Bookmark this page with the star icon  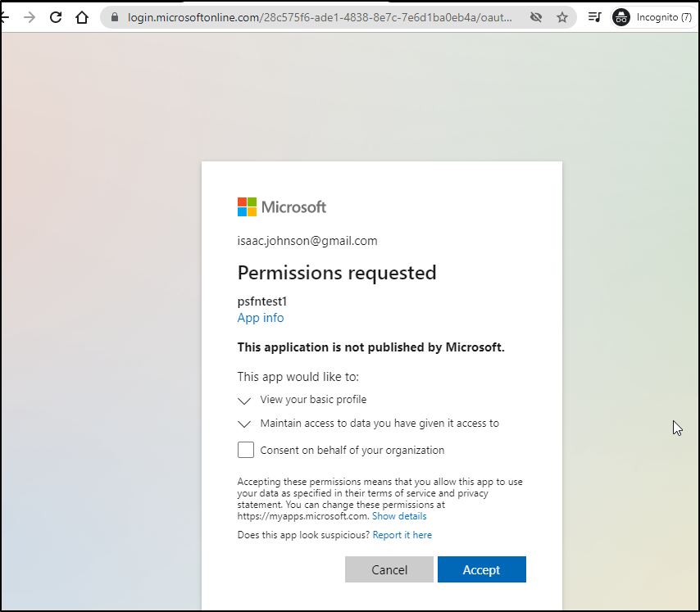click(562, 17)
